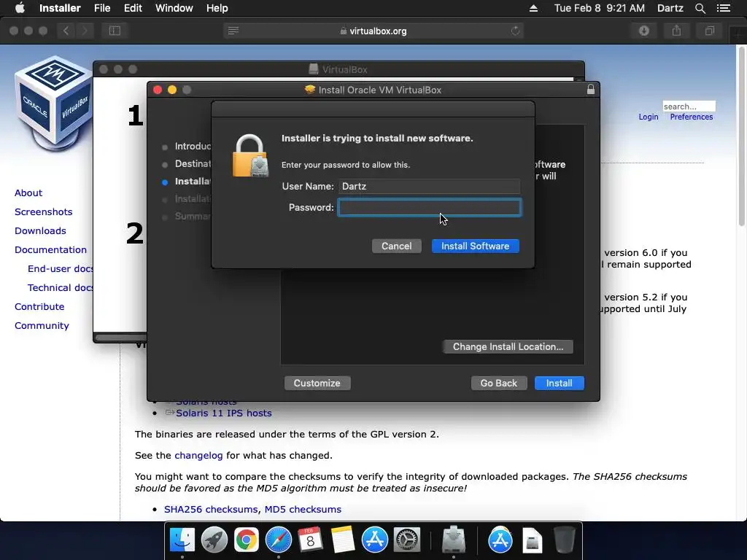
Task: Click the eject icon in menu bar
Action: tap(533, 8)
